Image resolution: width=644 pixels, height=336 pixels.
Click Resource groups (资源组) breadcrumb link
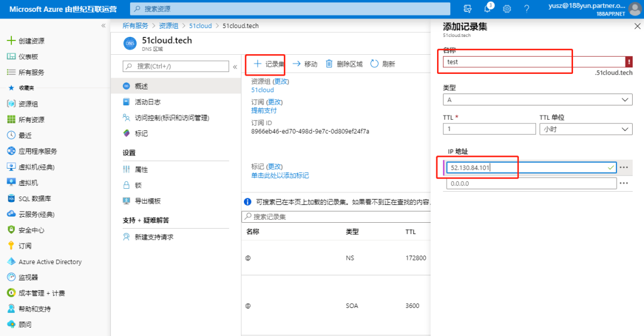click(x=168, y=26)
